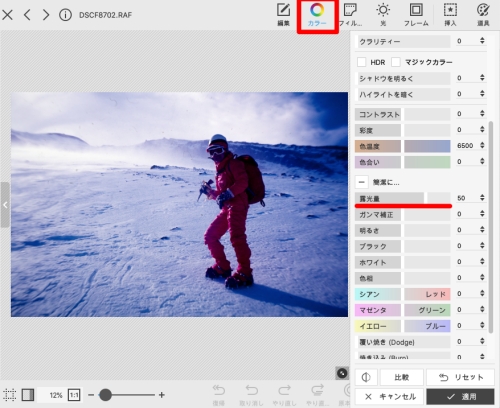Adjust the 明るさ brightness slider
The width and height of the screenshot is (500, 408).
click(x=403, y=230)
